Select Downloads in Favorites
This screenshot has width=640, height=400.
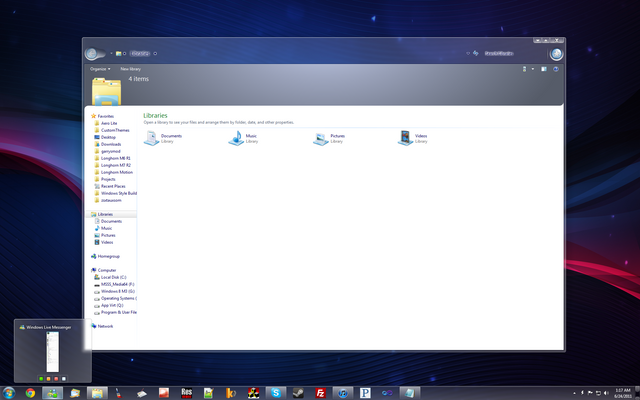coord(110,144)
